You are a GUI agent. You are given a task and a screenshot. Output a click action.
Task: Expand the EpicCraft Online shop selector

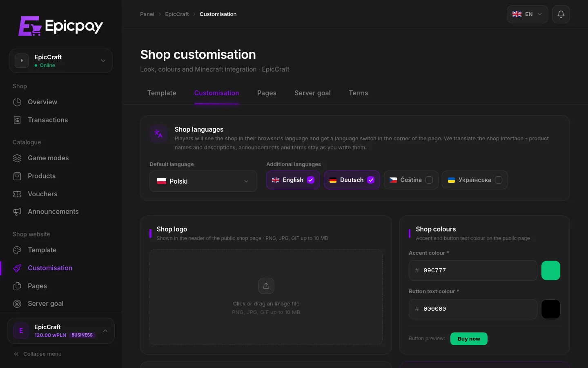[x=61, y=61]
